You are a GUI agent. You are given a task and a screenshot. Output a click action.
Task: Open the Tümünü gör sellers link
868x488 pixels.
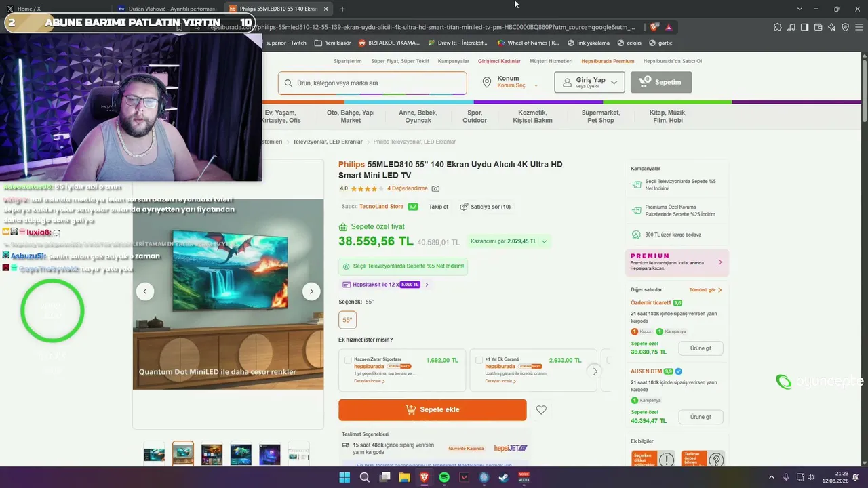[x=705, y=290]
